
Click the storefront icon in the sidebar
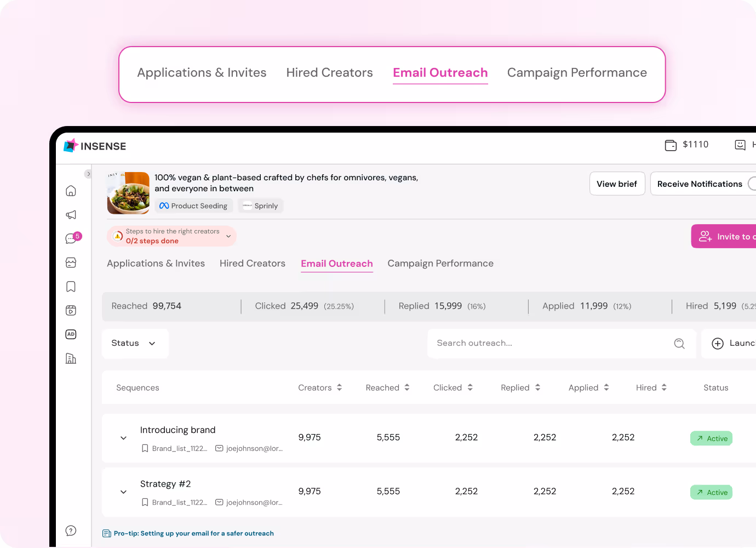pyautogui.click(x=71, y=262)
